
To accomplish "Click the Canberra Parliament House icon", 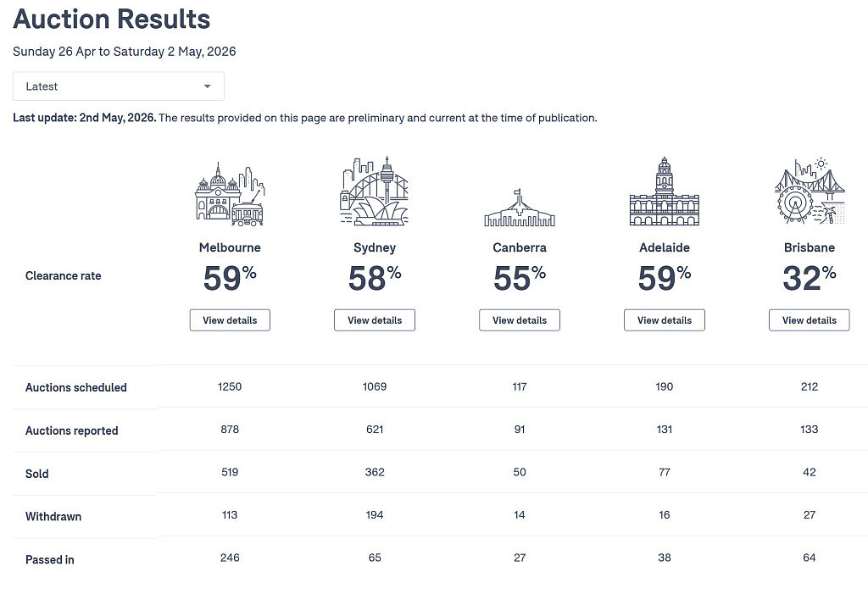I will (520, 208).
